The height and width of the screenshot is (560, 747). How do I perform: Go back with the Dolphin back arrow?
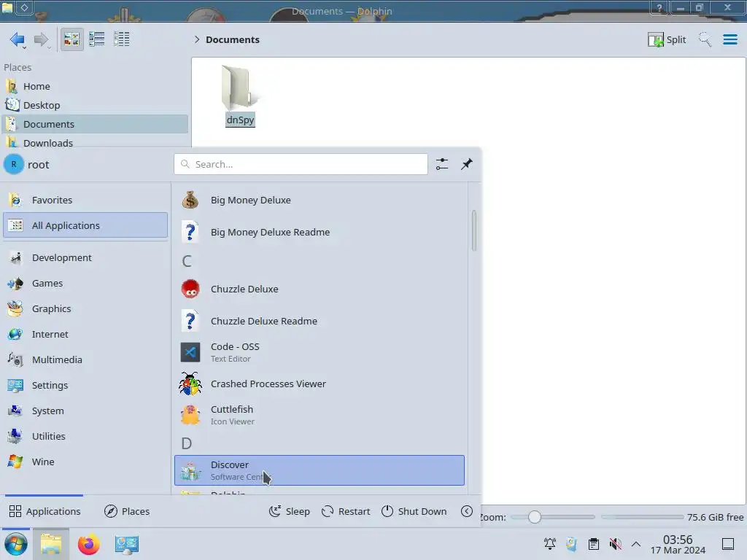pyautogui.click(x=18, y=39)
